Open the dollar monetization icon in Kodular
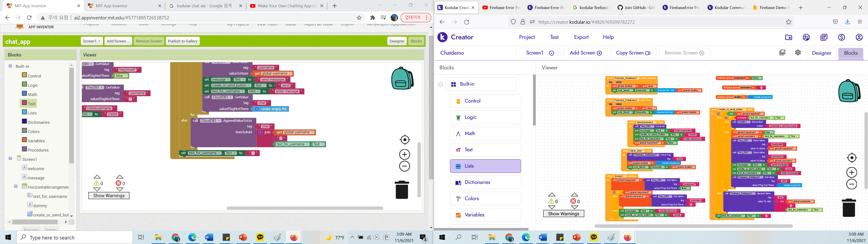This screenshot has width=868, height=244. click(x=841, y=37)
